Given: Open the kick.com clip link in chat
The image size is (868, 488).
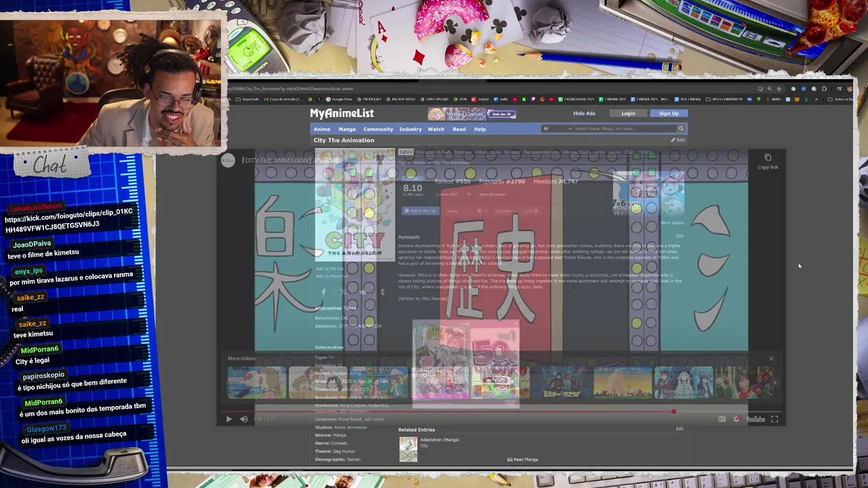Looking at the screenshot, I should (x=68, y=218).
